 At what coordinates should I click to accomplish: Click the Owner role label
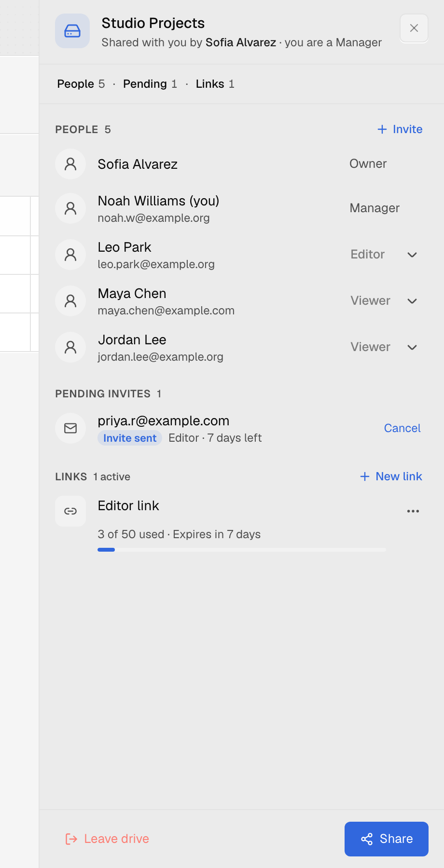click(368, 164)
